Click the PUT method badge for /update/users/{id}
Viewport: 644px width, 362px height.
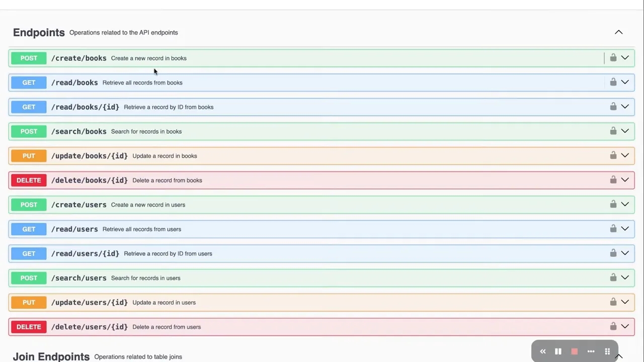pos(29,302)
